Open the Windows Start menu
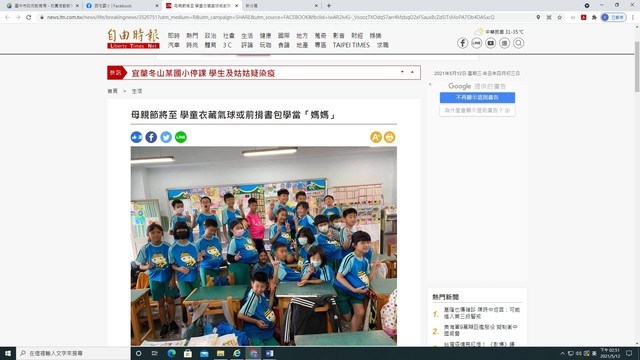 tap(8, 353)
